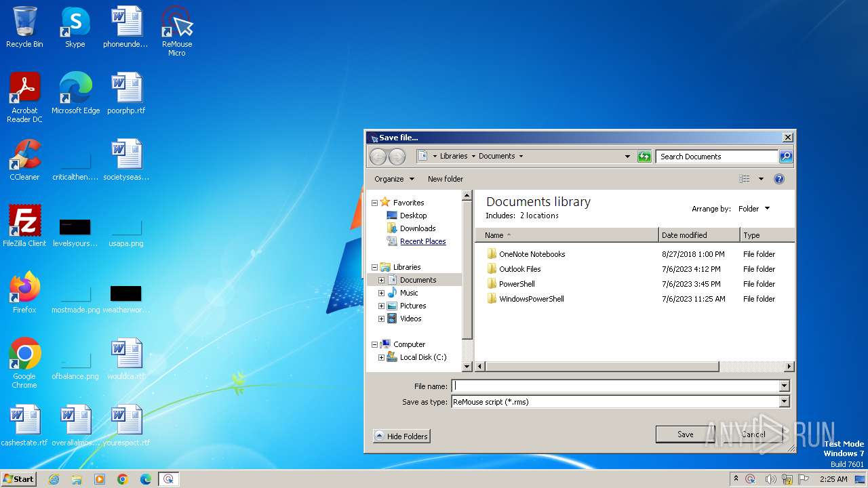Open Windows Media Player from taskbar
The height and width of the screenshot is (488, 868).
(100, 479)
